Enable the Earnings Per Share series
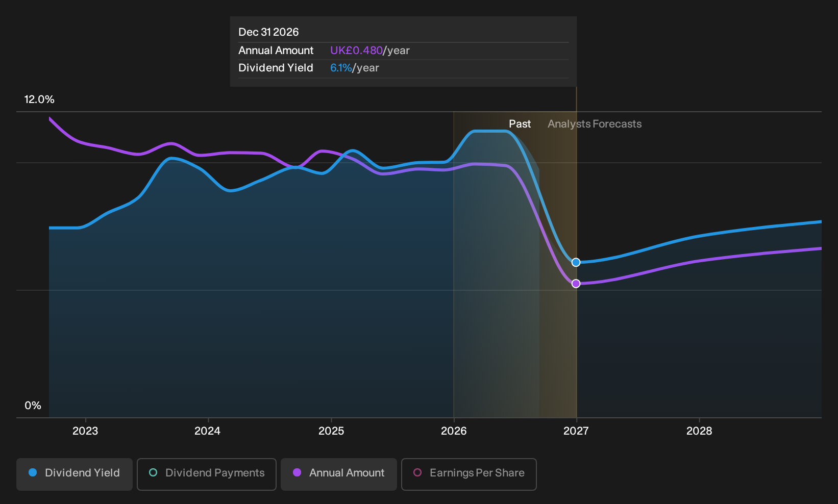Viewport: 838px width, 504px height. pyautogui.click(x=469, y=474)
